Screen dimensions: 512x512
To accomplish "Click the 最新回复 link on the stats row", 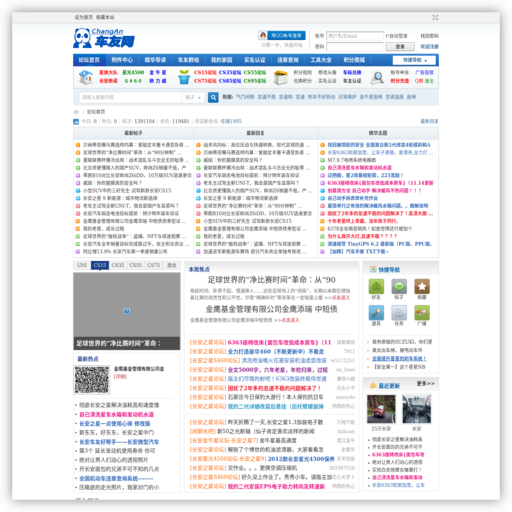I will 429,121.
